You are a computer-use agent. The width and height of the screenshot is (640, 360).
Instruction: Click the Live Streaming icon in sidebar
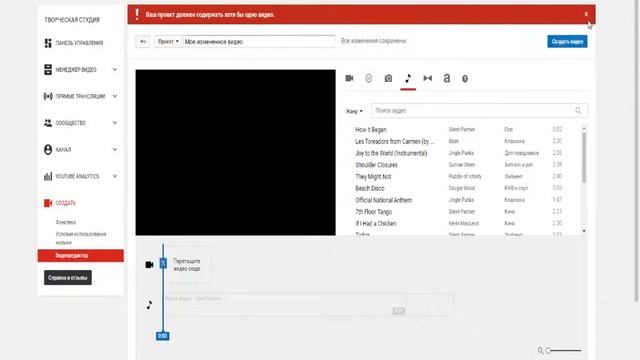48,96
